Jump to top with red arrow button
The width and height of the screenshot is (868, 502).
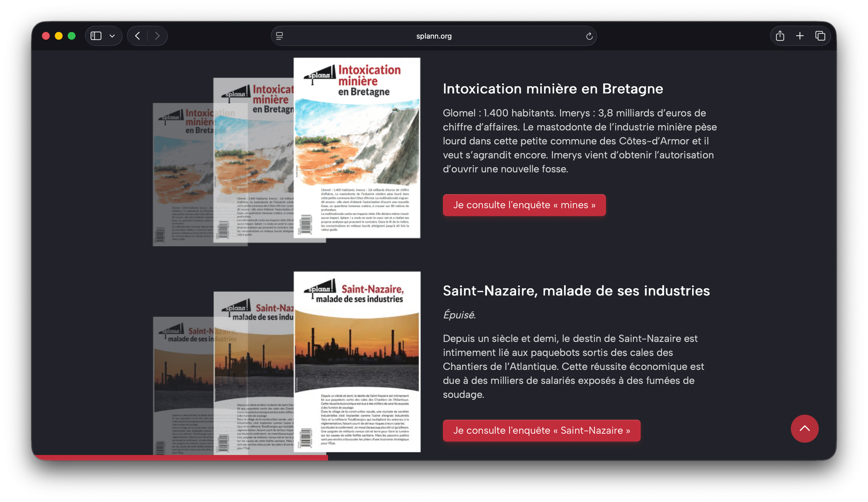tap(805, 429)
